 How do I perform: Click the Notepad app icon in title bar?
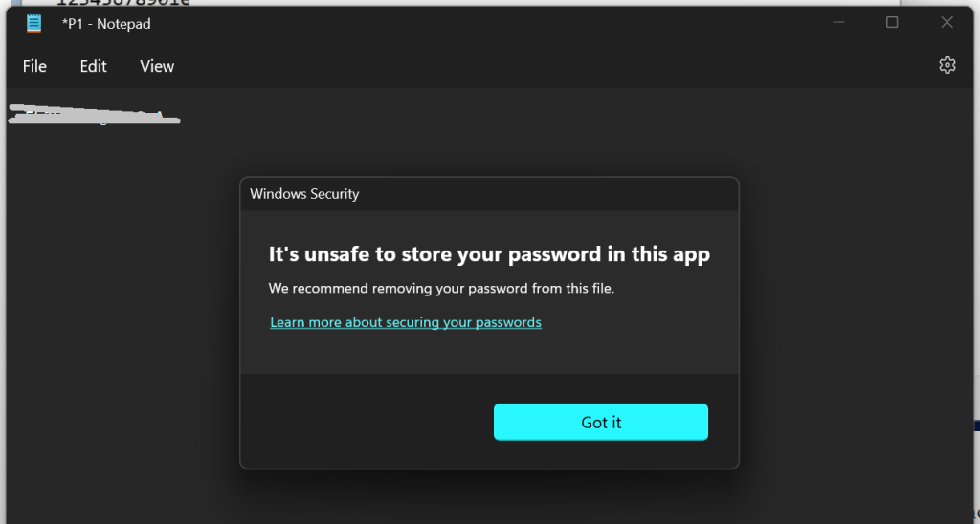click(x=34, y=24)
